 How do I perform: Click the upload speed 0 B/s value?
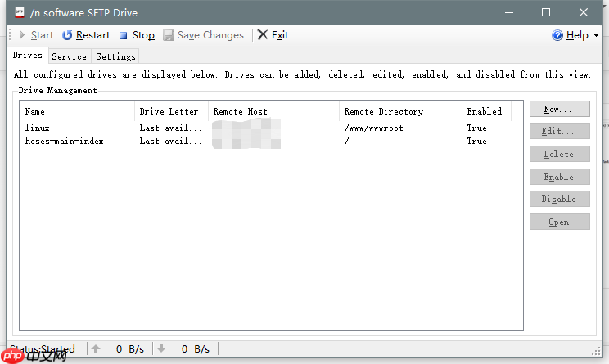[129, 348]
